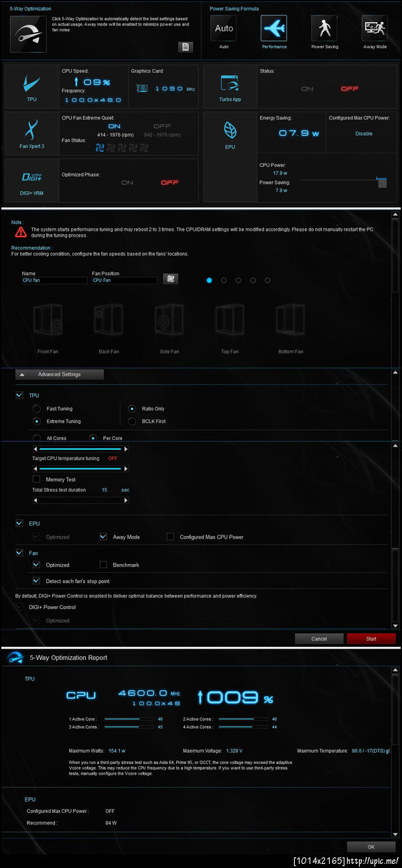Enable the Memory Test checkbox
Viewport: 402px width, 868px height.
coord(36,480)
